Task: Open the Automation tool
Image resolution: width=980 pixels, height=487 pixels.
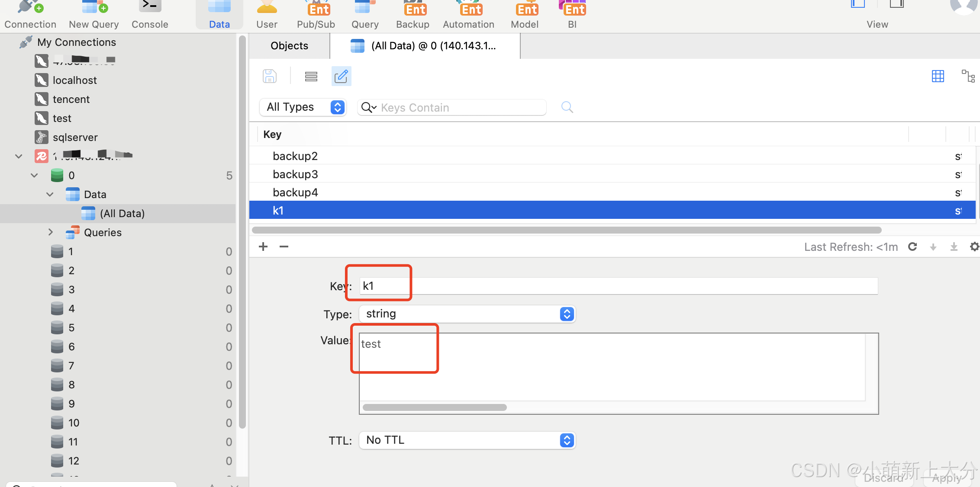Action: (x=468, y=15)
